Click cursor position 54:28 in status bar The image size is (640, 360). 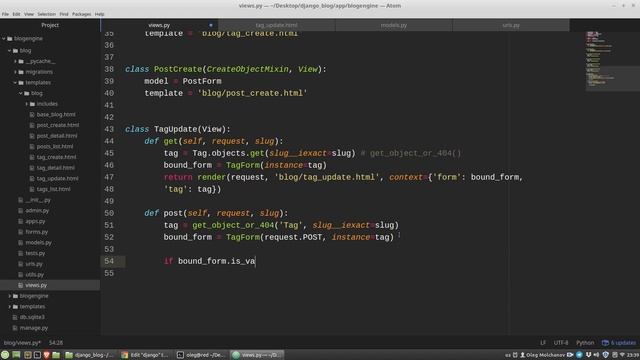coord(56,342)
